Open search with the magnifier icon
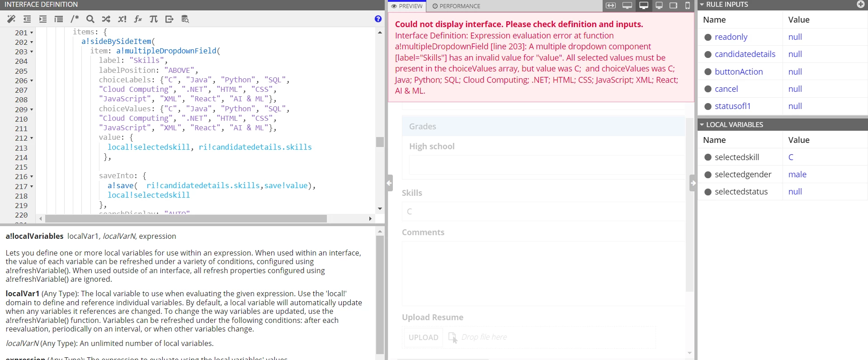This screenshot has height=360, width=868. (90, 19)
